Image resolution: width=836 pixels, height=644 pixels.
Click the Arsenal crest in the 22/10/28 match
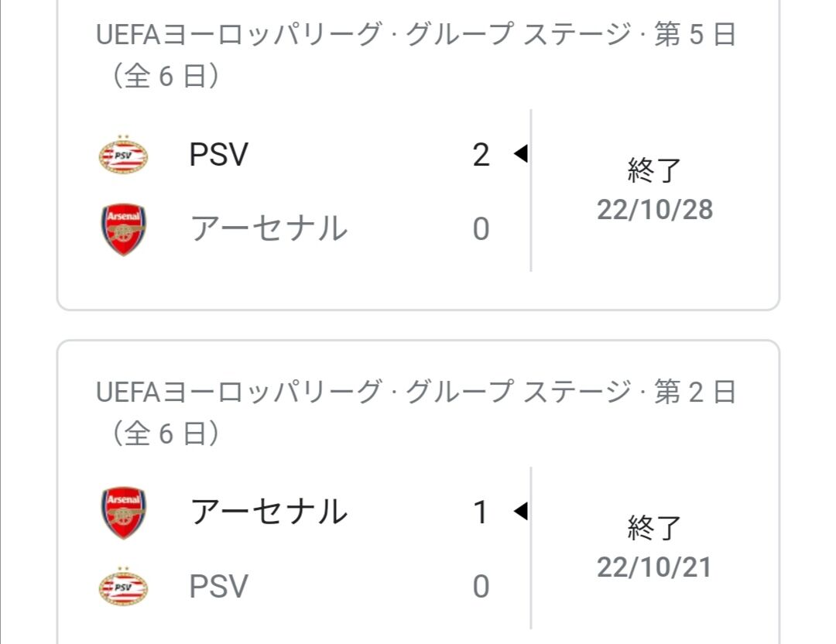pyautogui.click(x=123, y=228)
